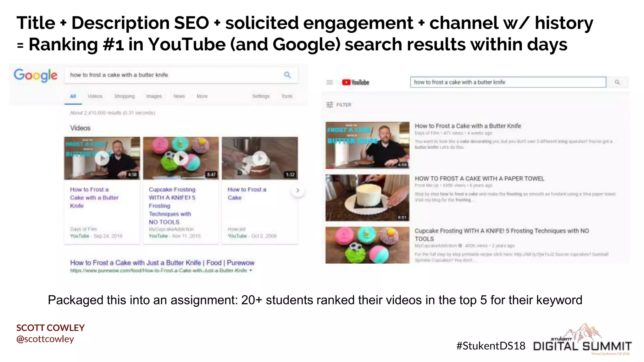Click the paper towel cake thumbnail
This screenshot has height=362, width=644.
(x=367, y=198)
